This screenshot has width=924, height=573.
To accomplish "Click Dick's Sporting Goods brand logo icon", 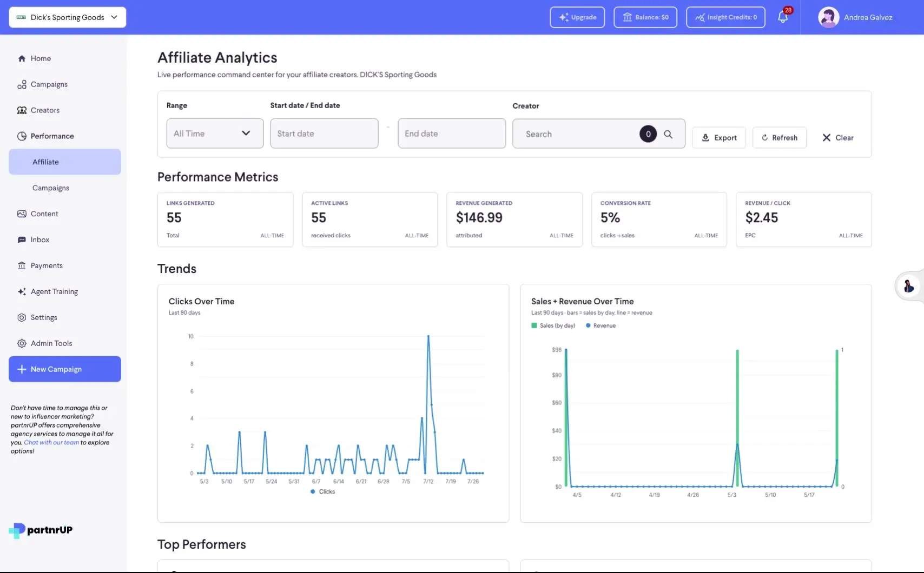I will (21, 17).
